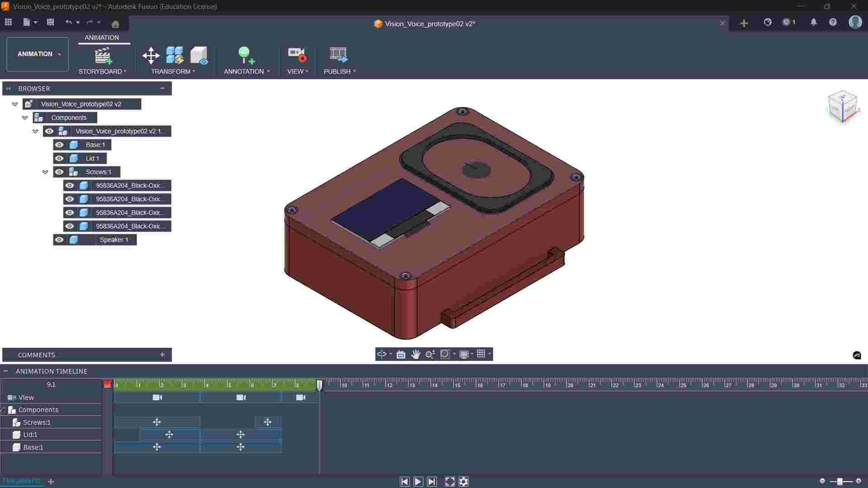Select the Zoom magnifier tool
This screenshot has width=868, height=488.
coord(430,354)
